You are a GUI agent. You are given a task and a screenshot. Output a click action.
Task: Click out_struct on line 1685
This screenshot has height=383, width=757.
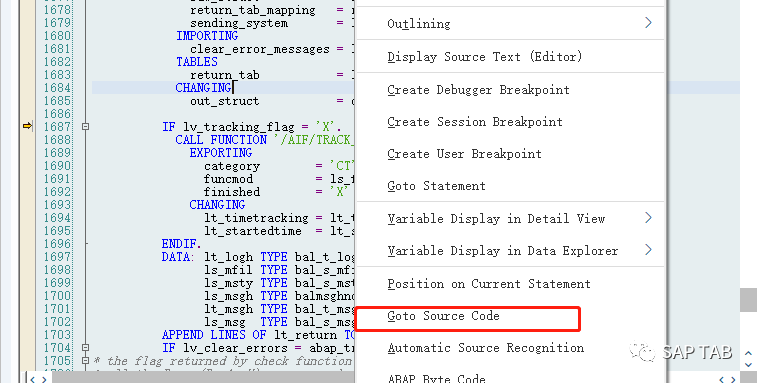point(224,101)
